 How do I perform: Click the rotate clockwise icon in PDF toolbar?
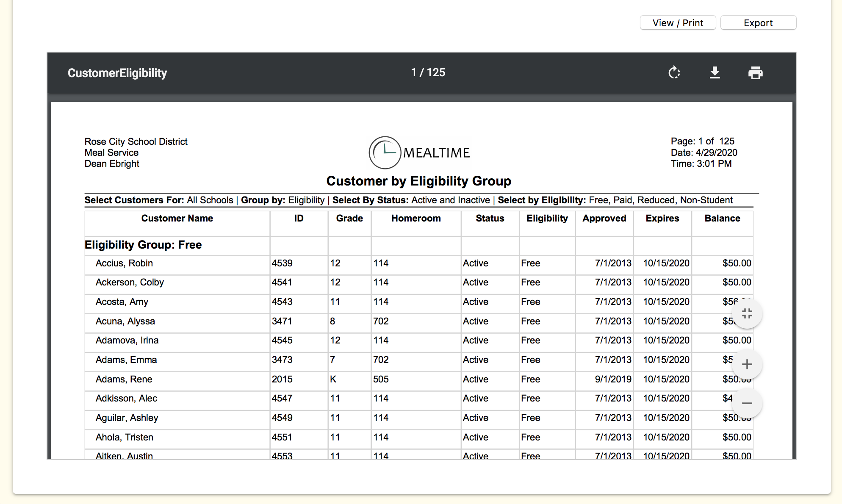coord(674,73)
